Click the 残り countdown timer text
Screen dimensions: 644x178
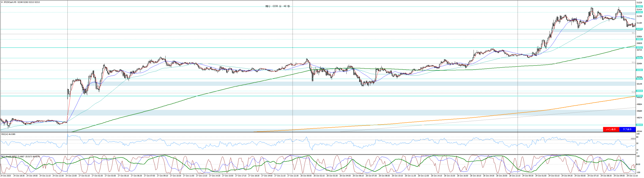[x=277, y=6]
